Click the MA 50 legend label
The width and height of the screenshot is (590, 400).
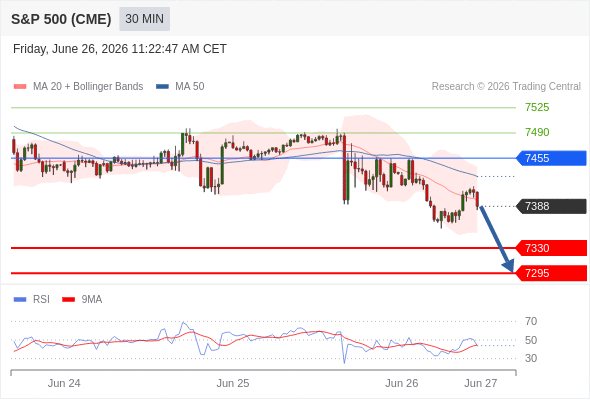190,87
